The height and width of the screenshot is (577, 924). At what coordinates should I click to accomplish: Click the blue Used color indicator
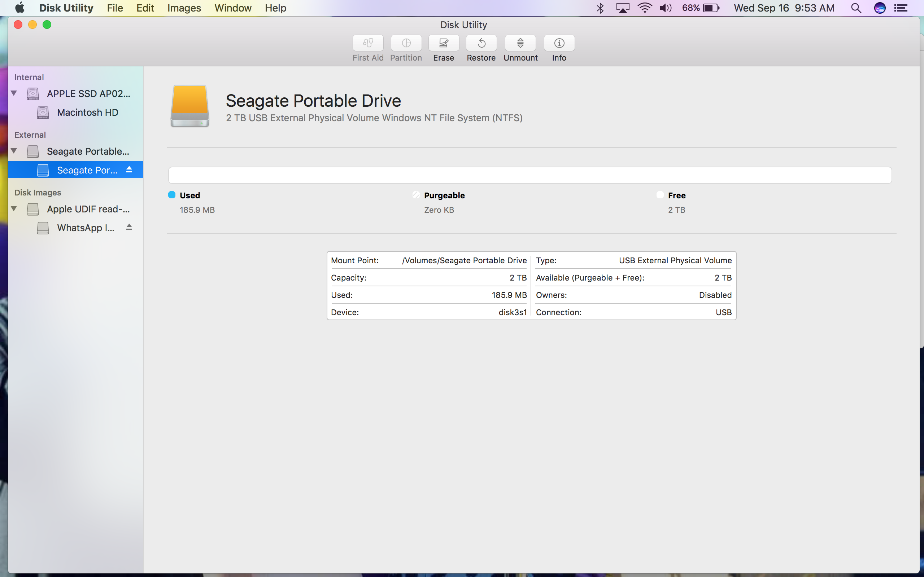[x=172, y=195]
